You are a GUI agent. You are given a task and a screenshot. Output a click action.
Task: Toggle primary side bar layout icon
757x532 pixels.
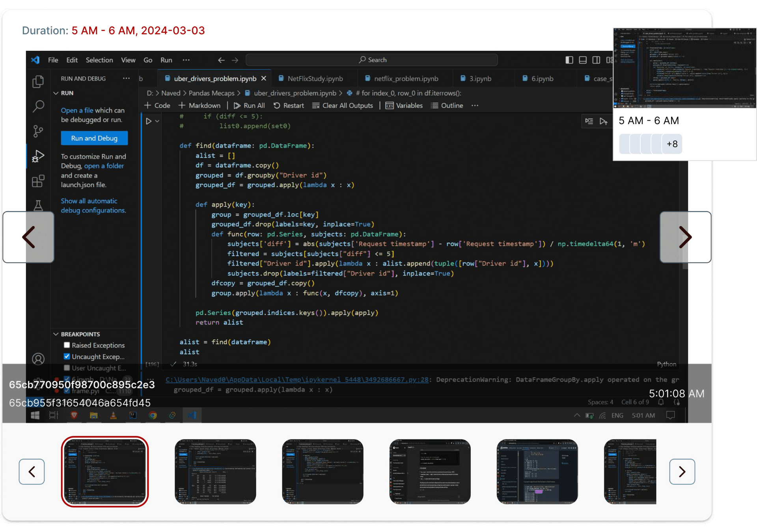coord(569,60)
